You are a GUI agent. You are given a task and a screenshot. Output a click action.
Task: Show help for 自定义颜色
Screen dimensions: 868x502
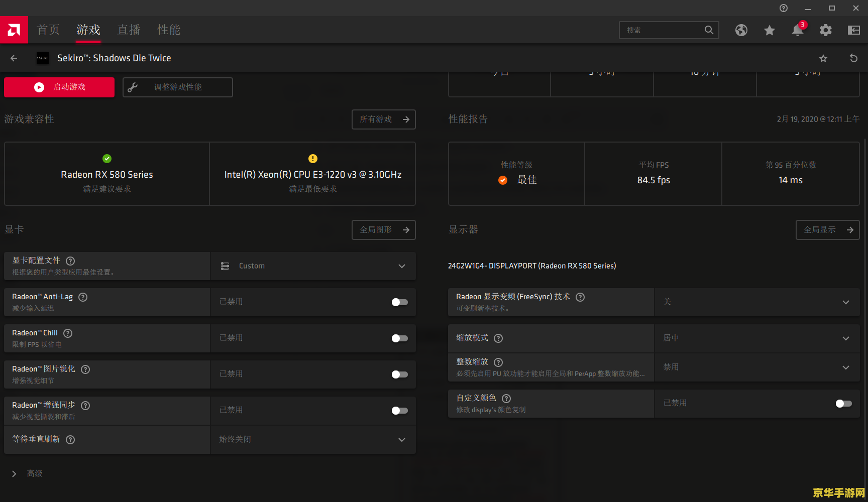click(x=506, y=398)
